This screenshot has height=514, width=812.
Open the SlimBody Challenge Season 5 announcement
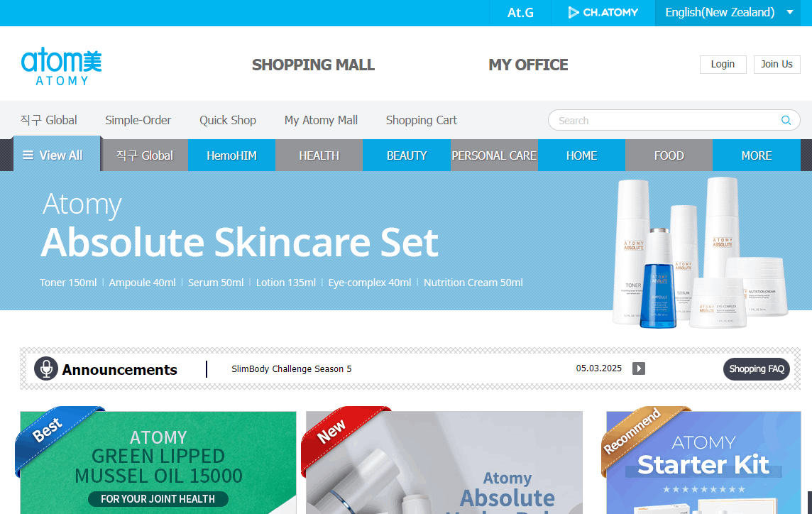[292, 369]
